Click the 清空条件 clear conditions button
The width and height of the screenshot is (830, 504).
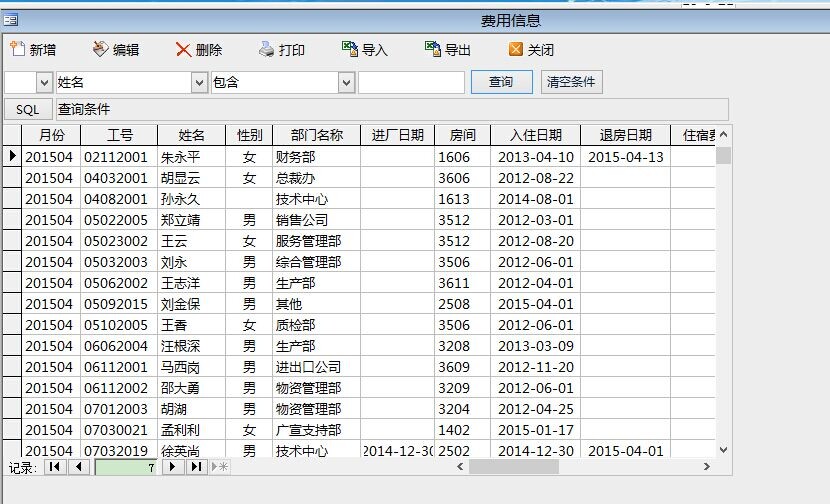pyautogui.click(x=571, y=82)
